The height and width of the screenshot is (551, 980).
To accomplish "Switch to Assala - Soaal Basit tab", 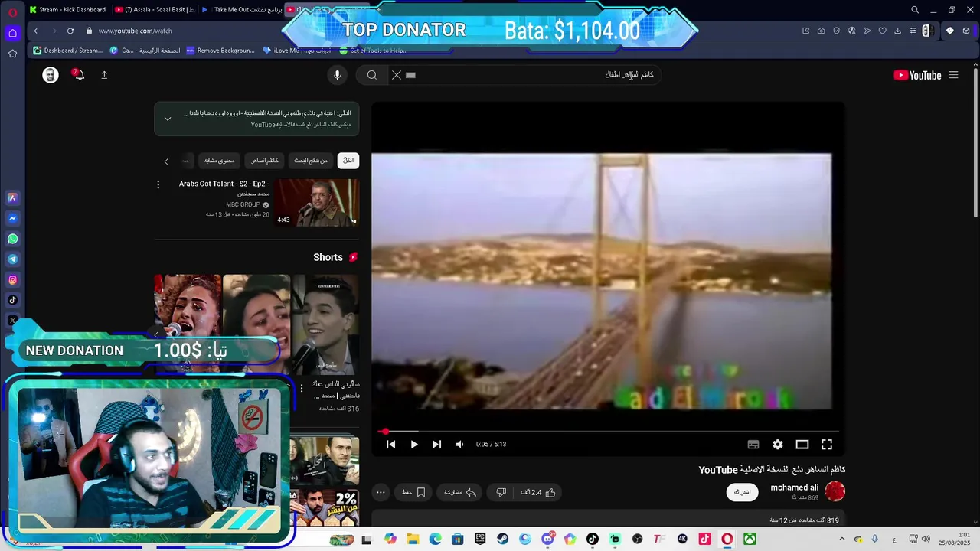I will [x=155, y=10].
